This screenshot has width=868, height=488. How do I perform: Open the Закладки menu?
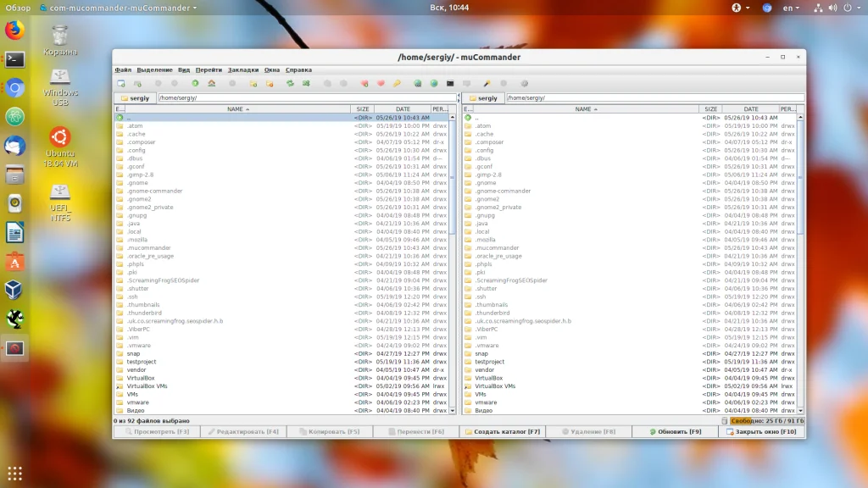coord(242,69)
